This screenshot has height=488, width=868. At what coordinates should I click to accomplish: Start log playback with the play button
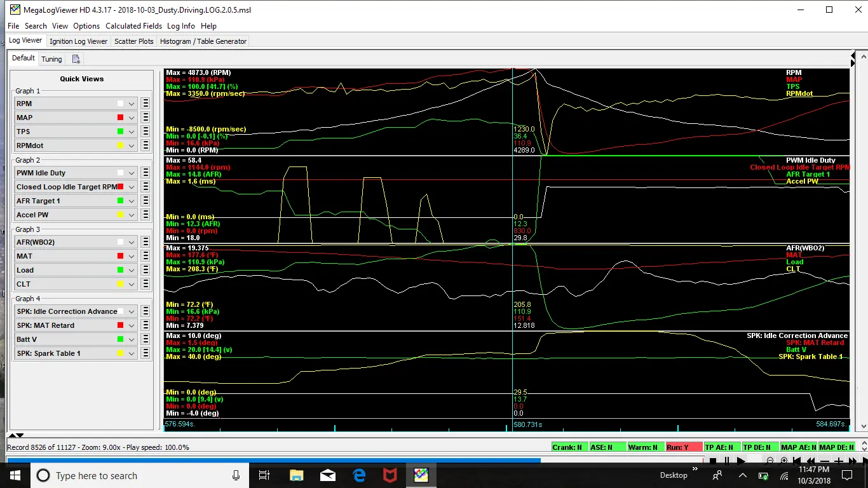[x=741, y=461]
